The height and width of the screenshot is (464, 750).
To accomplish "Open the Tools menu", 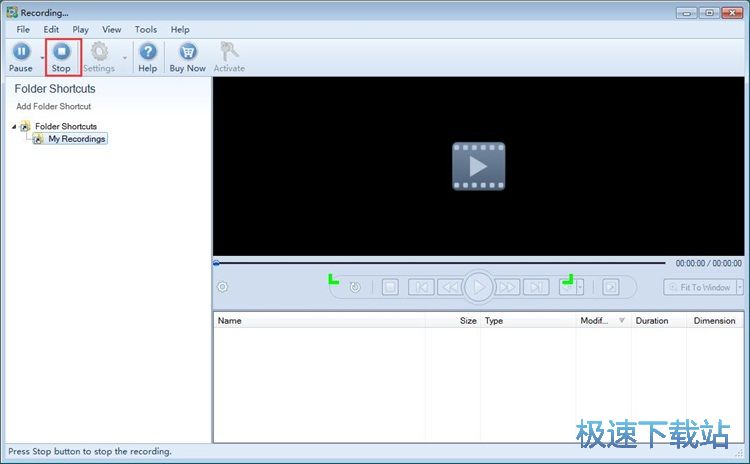I will [x=146, y=29].
